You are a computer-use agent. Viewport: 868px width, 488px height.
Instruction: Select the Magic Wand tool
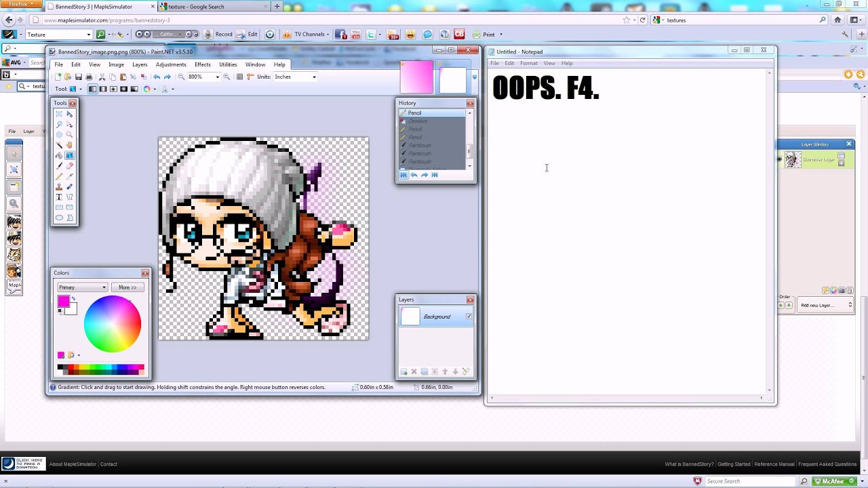(59, 145)
